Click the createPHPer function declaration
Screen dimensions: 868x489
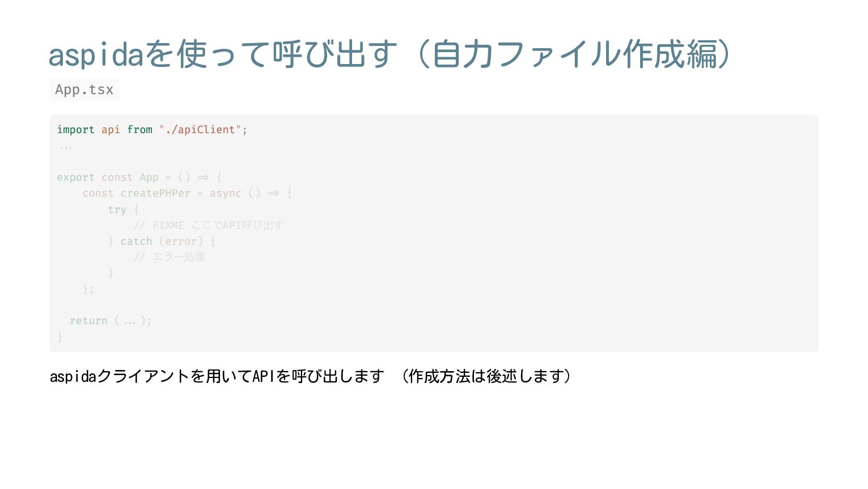(x=187, y=193)
